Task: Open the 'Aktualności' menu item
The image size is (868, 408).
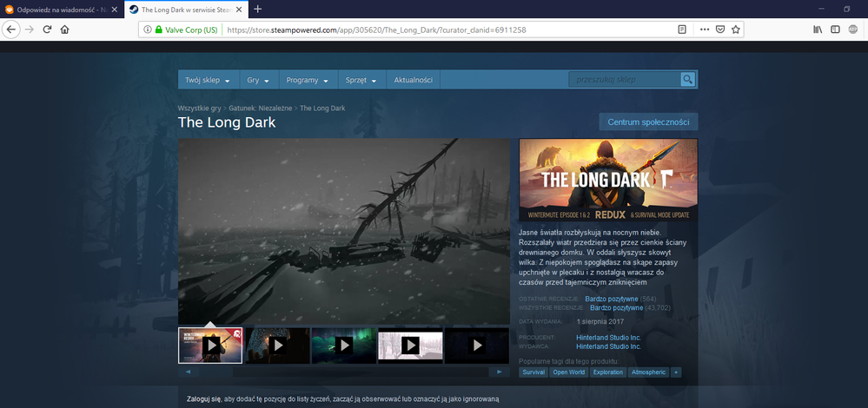Action: pyautogui.click(x=414, y=80)
